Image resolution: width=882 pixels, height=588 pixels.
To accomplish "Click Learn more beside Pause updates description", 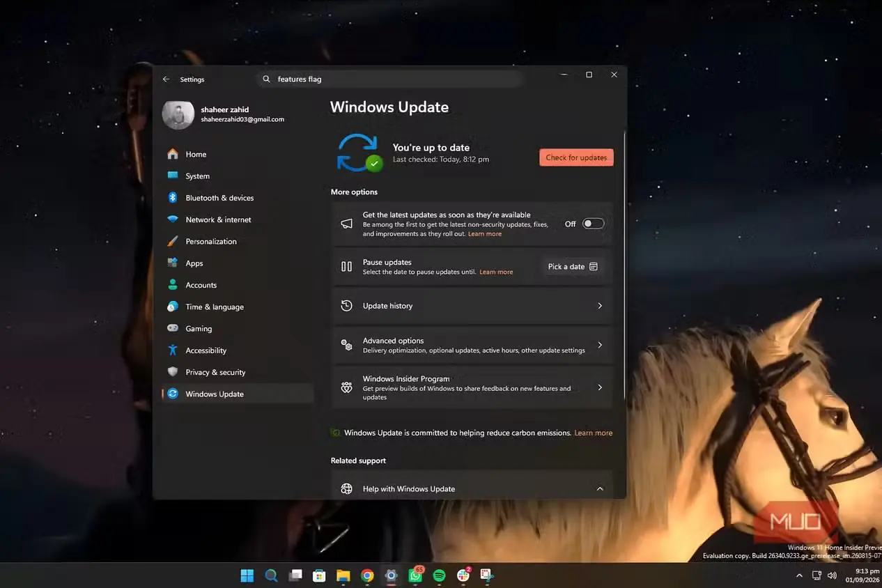I will pos(496,272).
